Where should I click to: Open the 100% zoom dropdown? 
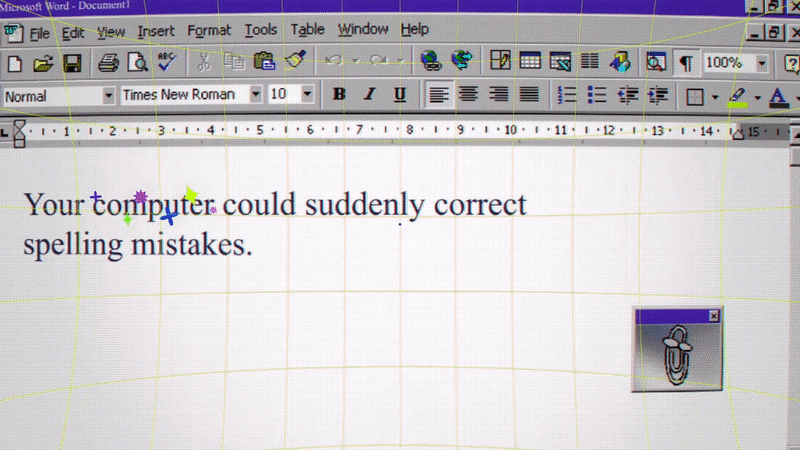pos(762,64)
